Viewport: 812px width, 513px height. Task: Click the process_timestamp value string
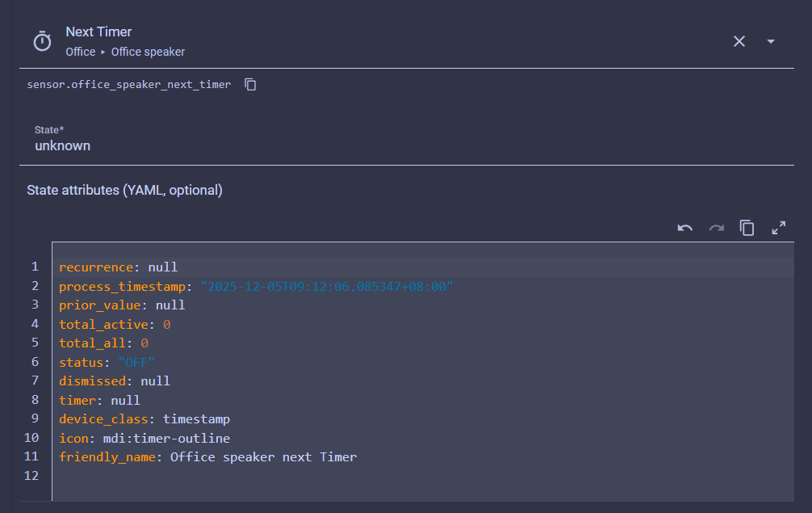tap(326, 286)
